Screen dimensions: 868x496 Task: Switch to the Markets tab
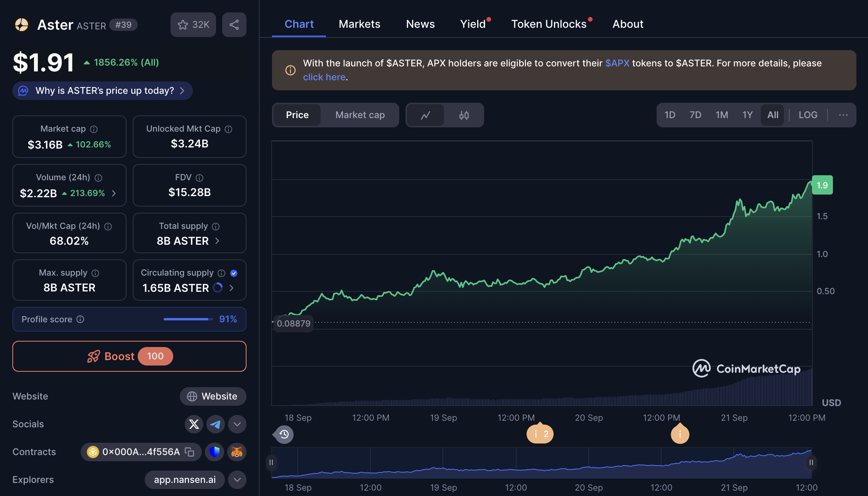pyautogui.click(x=359, y=24)
